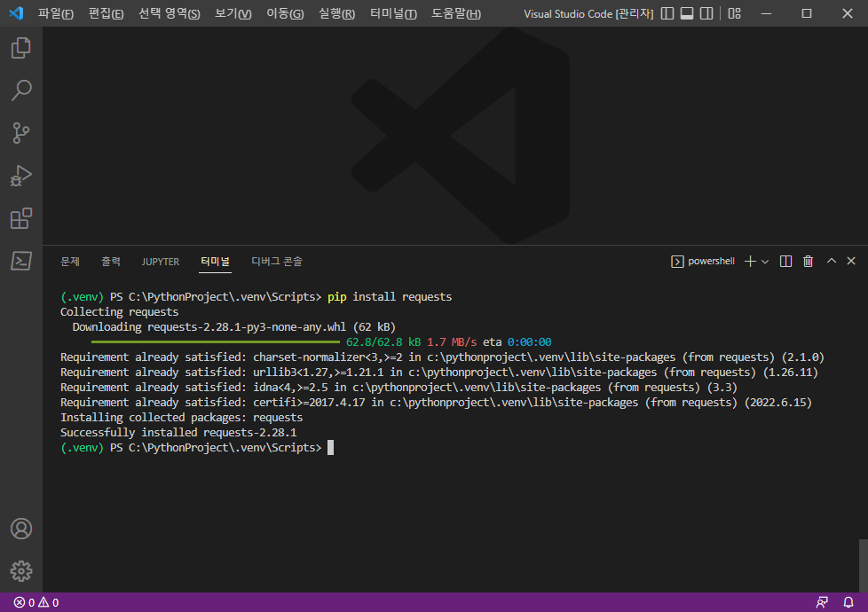Toggle the secondary side bar layout icon
Viewport: 868px width, 612px height.
pyautogui.click(x=706, y=13)
